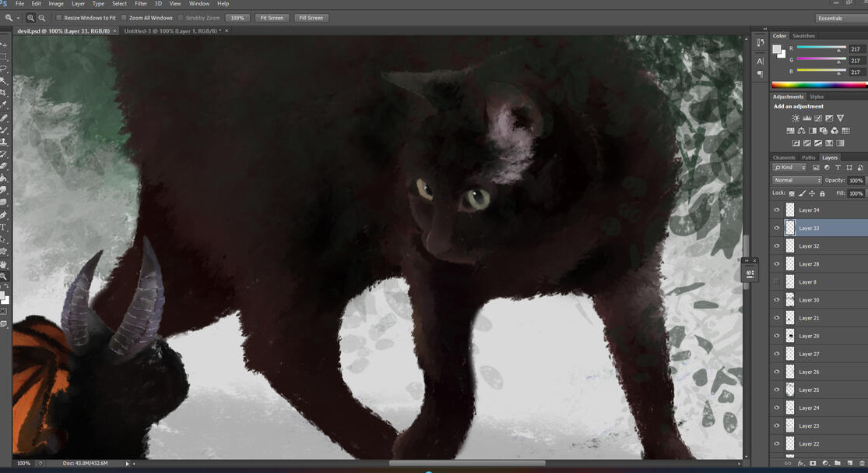Hide Layer 34 using its eye icon
Image resolution: width=868 pixels, height=473 pixels.
(776, 210)
